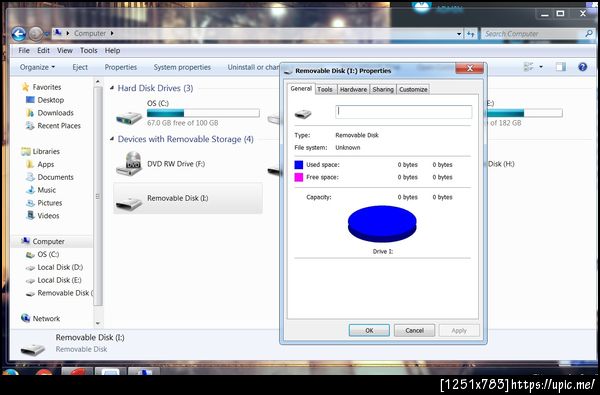600x395 pixels.
Task: Click the blue Used space swatch
Action: pyautogui.click(x=299, y=165)
